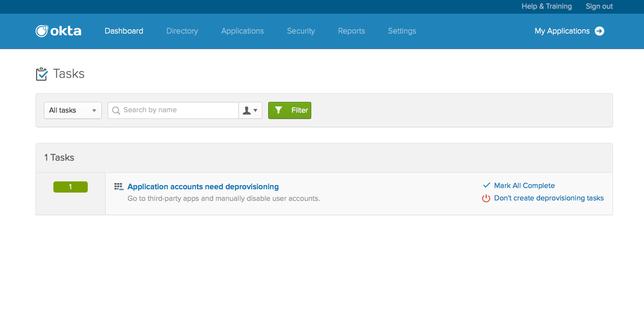Open the Reports menu

point(351,31)
